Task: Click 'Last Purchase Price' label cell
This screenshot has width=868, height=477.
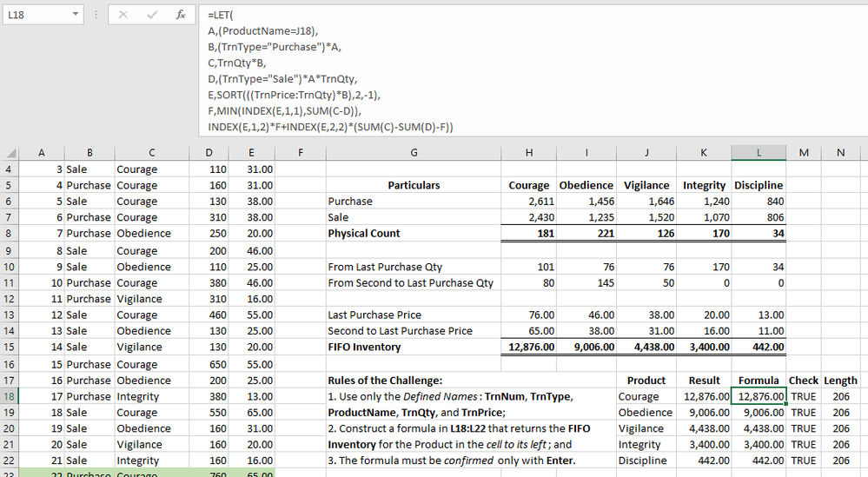Action: click(x=414, y=315)
